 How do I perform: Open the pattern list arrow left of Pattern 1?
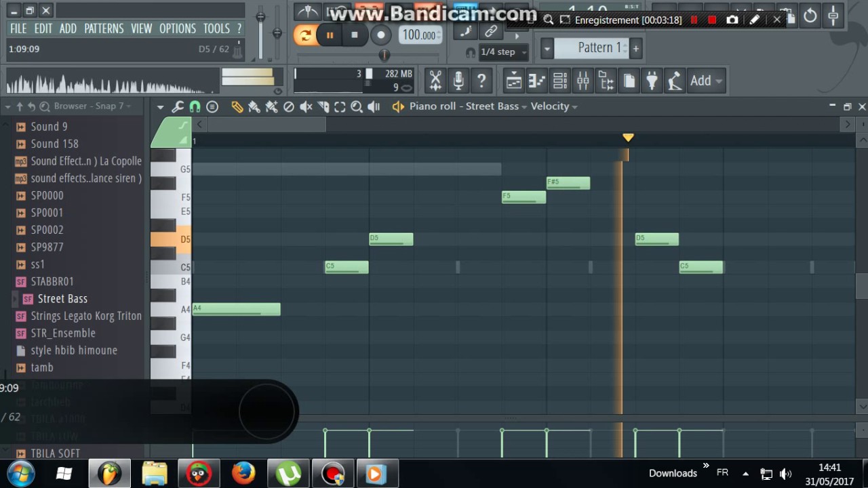pos(547,48)
